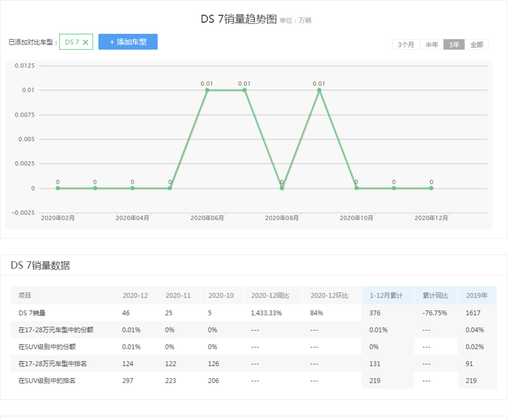Click the 累计同比 column header

435,296
